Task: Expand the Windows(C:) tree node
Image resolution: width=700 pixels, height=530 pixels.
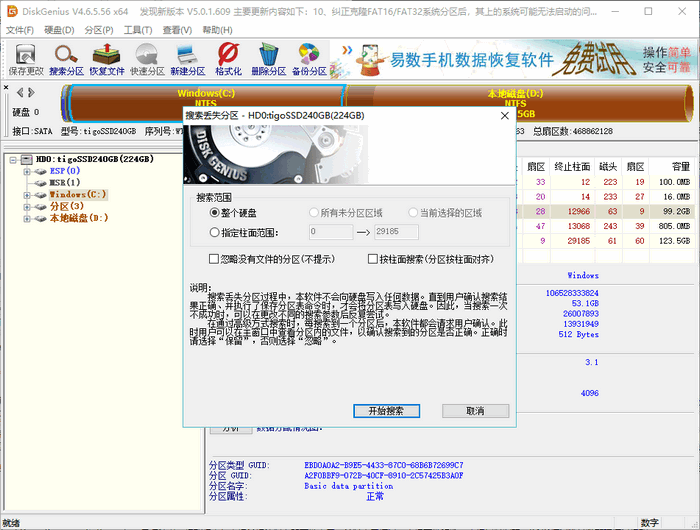Action: (27, 195)
